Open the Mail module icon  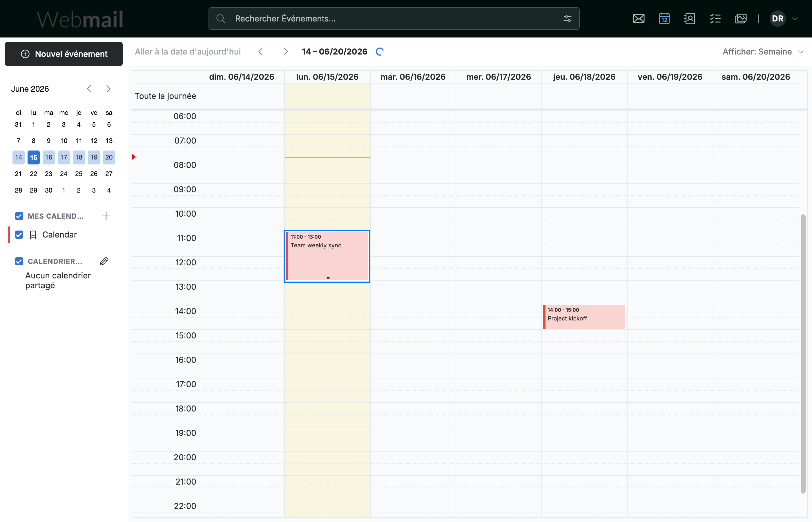click(639, 19)
